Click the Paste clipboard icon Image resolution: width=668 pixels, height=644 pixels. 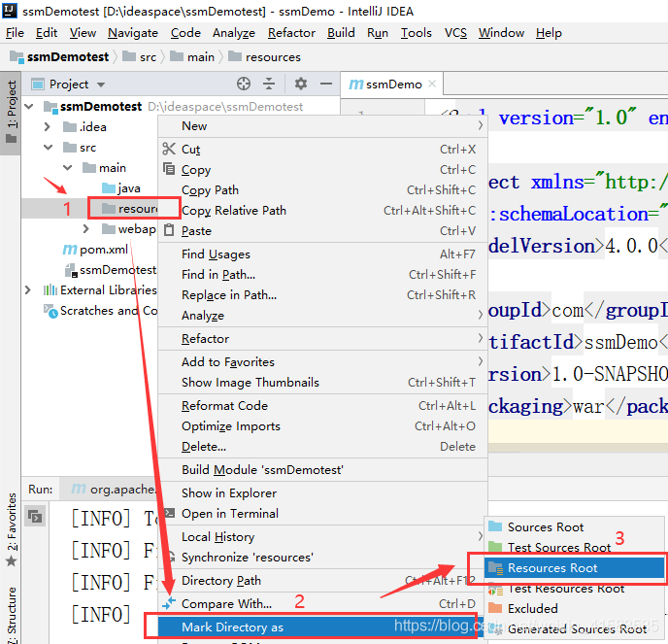[169, 230]
